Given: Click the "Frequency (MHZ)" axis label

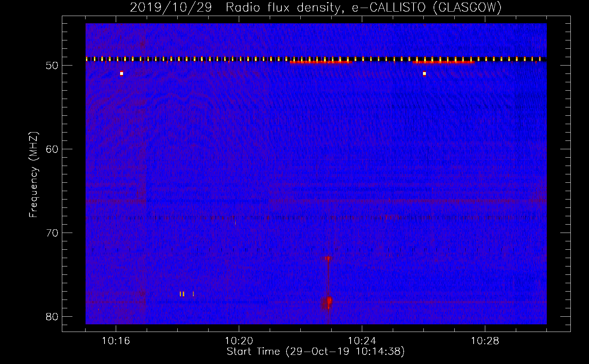Looking at the screenshot, I should pyautogui.click(x=33, y=175).
